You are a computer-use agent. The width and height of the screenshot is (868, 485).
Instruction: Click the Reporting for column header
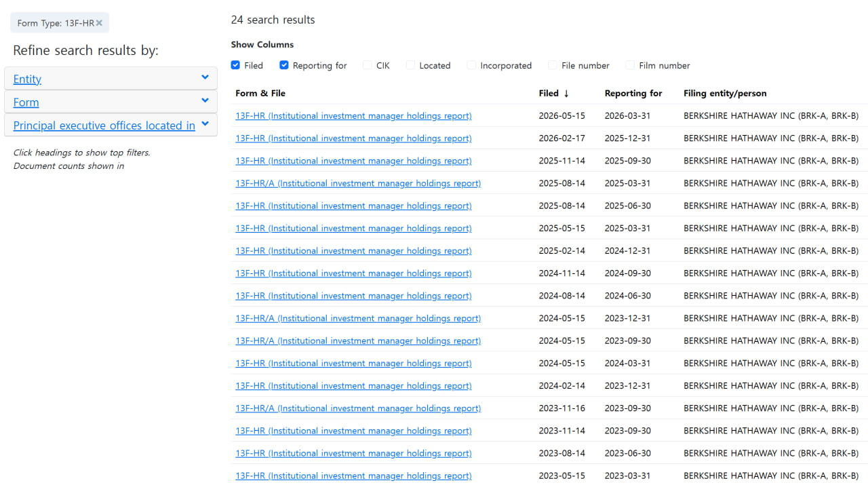[x=633, y=94]
